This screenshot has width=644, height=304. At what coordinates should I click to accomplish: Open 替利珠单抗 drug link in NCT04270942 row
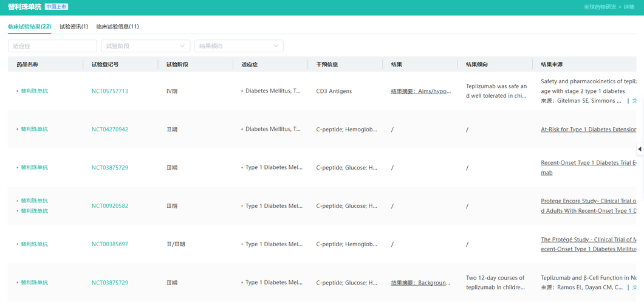[x=35, y=130]
